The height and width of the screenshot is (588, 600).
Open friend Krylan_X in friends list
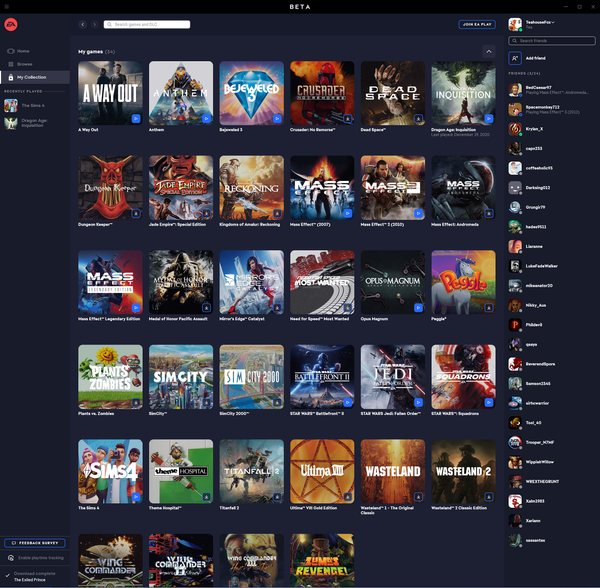tap(552, 129)
